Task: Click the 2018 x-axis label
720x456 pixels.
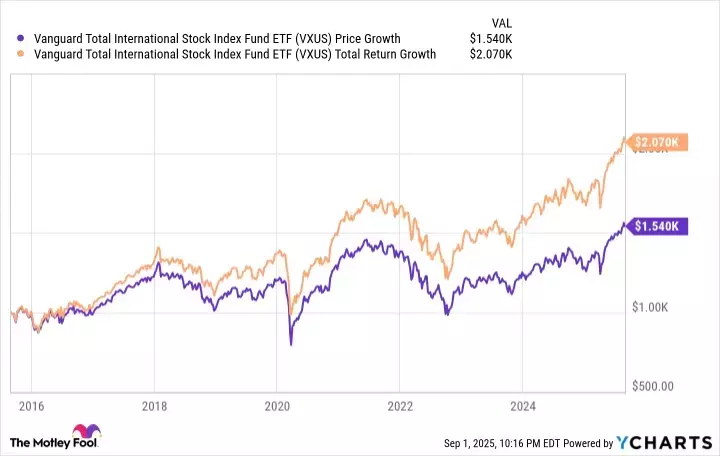Action: tap(154, 407)
